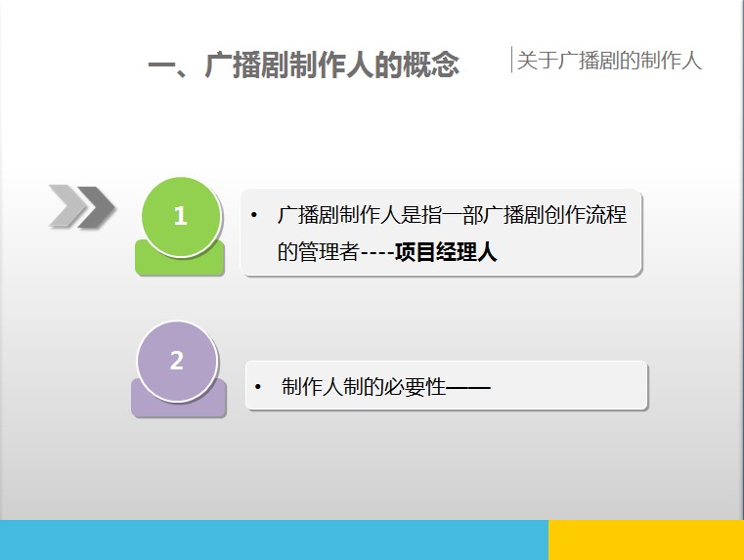The height and width of the screenshot is (560, 744).
Task: Click the first line 广播剧制作人是指一部广播剧创作流程
Action: click(x=452, y=215)
